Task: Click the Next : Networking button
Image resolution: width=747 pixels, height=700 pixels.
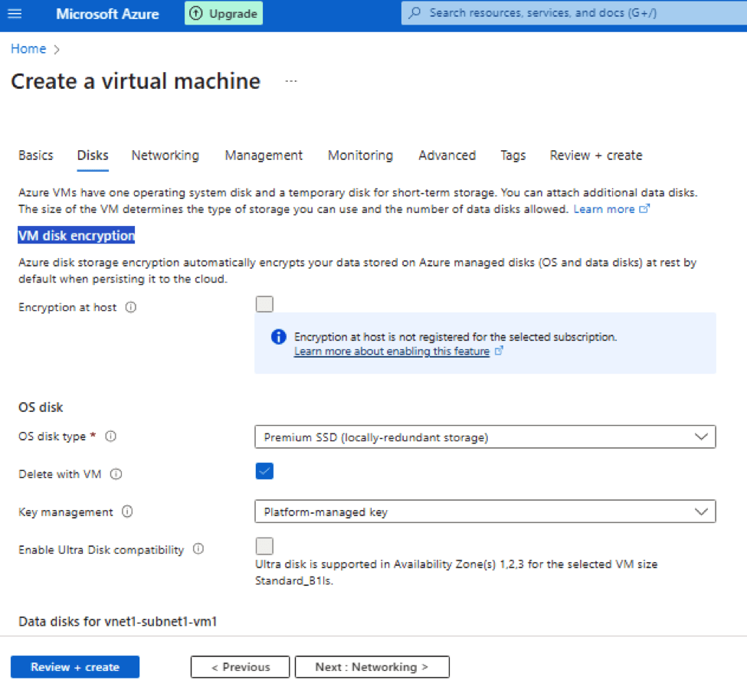Action: coord(372,667)
